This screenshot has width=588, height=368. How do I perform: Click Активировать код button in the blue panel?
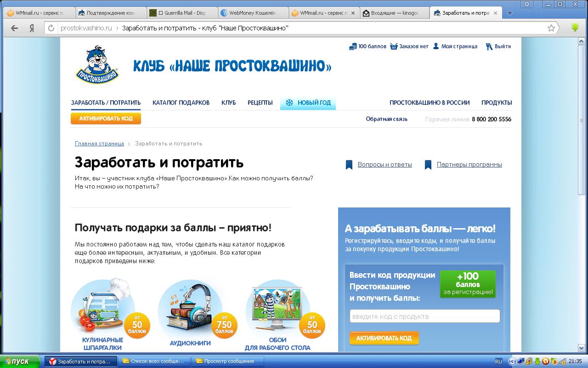point(384,338)
